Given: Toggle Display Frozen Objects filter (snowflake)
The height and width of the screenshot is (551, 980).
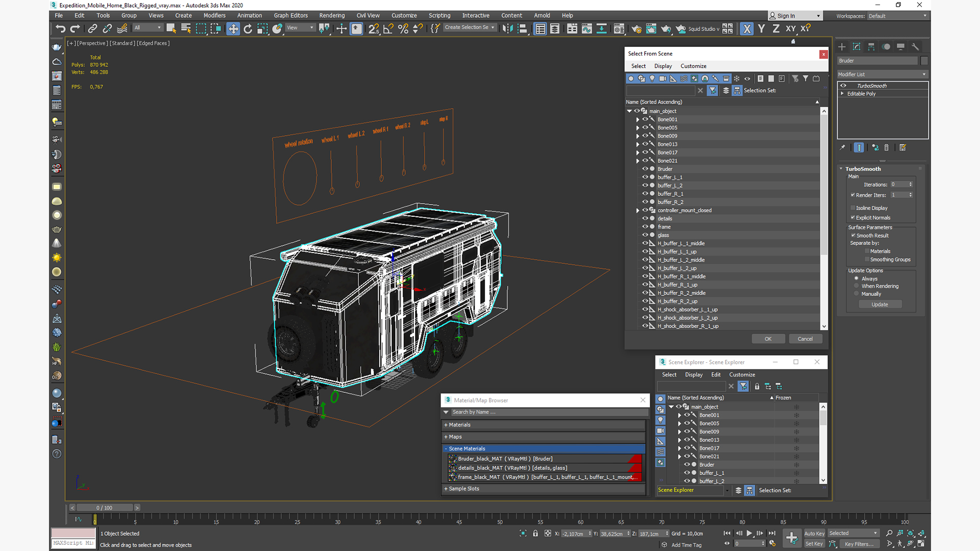Looking at the screenshot, I should (x=737, y=79).
